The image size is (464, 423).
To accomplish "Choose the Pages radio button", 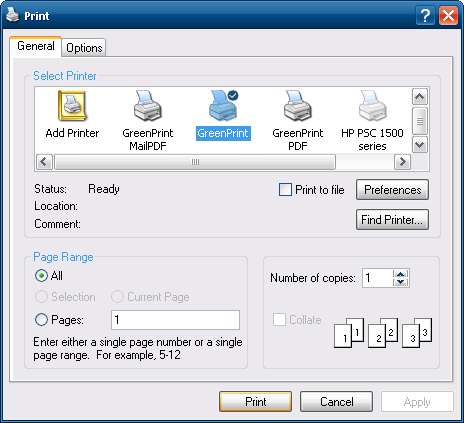I will pos(41,320).
